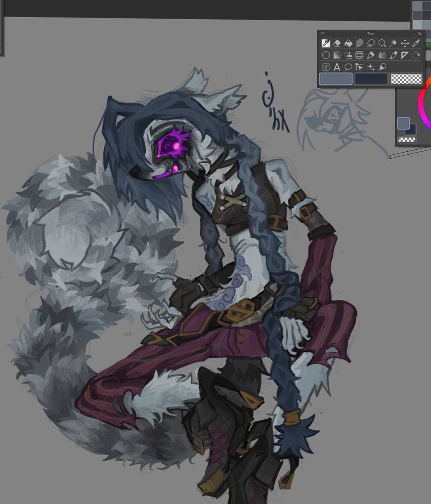
Task: Select the Eyedropper tool
Action: tap(416, 43)
